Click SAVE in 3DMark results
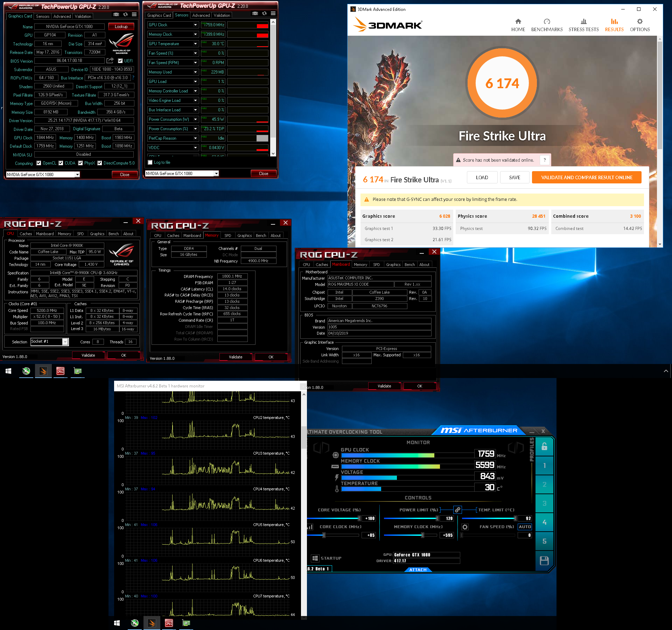 pyautogui.click(x=514, y=177)
